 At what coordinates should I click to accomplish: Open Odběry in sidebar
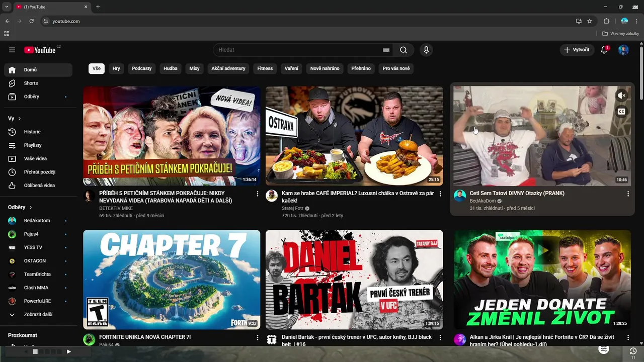(x=38, y=97)
